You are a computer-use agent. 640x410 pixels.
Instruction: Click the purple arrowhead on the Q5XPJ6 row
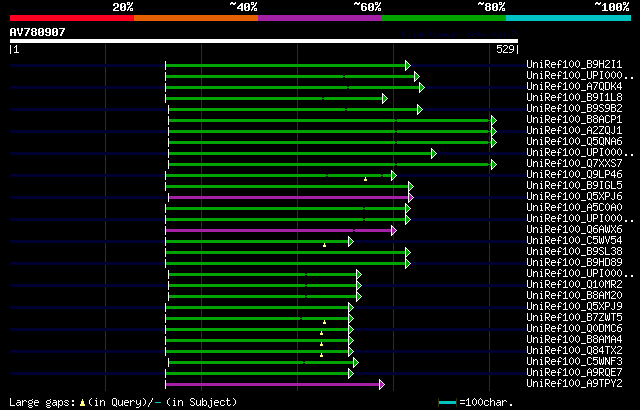click(411, 197)
